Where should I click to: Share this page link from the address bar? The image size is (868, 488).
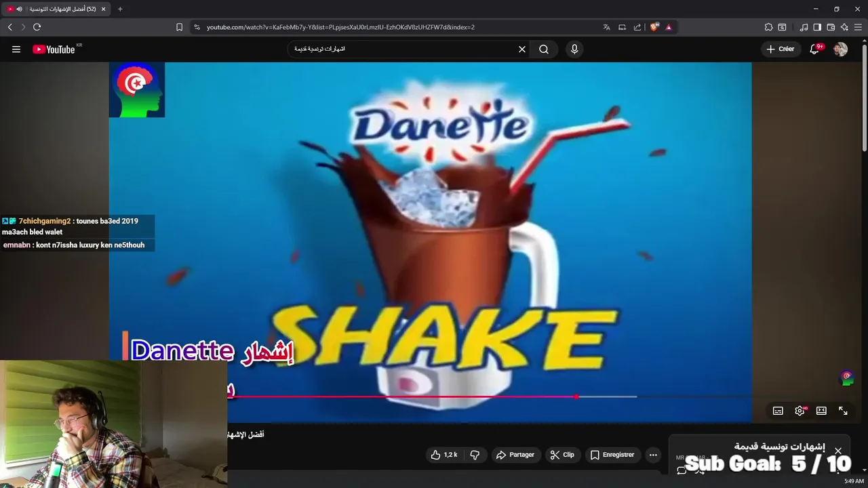(637, 27)
